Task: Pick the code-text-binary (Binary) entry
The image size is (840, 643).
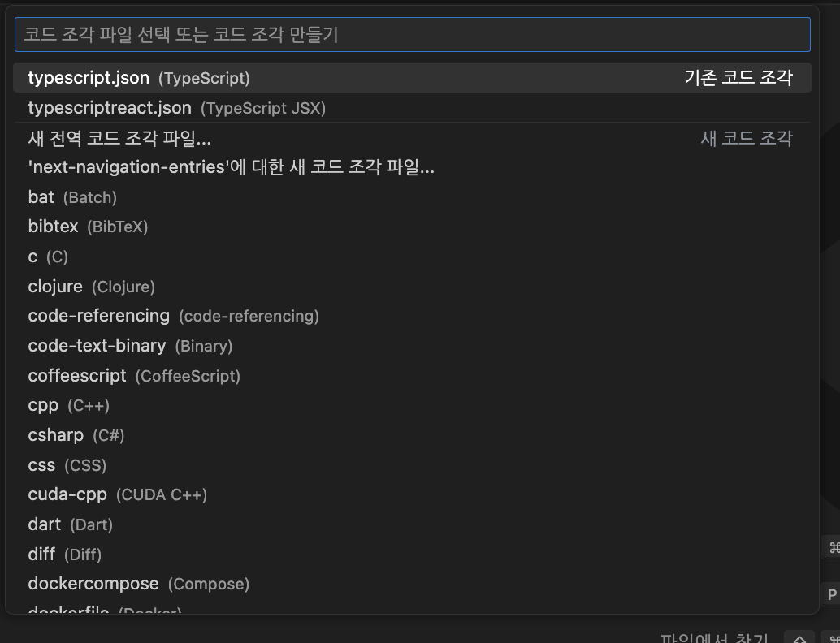Action: [x=412, y=346]
